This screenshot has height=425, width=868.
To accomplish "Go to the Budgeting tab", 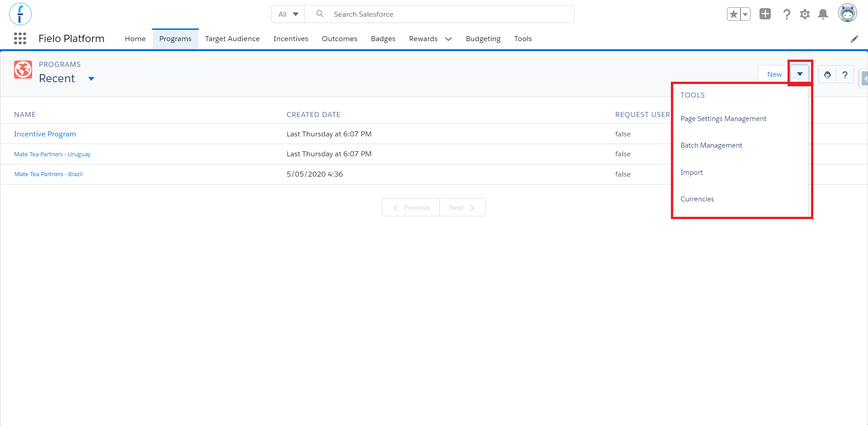I will [483, 39].
